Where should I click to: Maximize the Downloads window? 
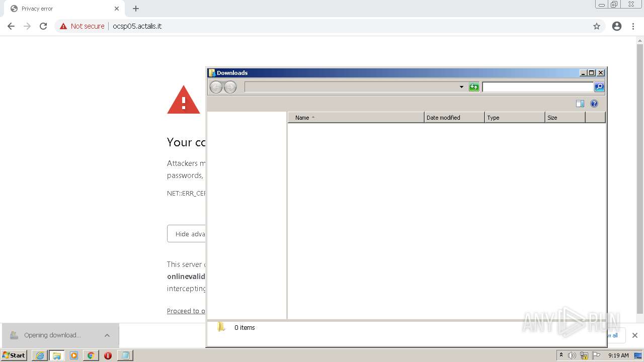click(592, 73)
